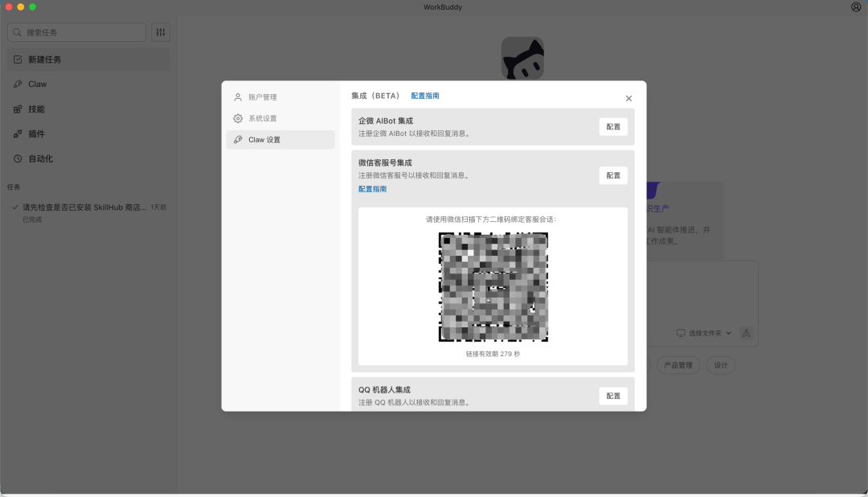Open the filter icon beside the search field
The width and height of the screenshot is (868, 497).
(x=160, y=32)
